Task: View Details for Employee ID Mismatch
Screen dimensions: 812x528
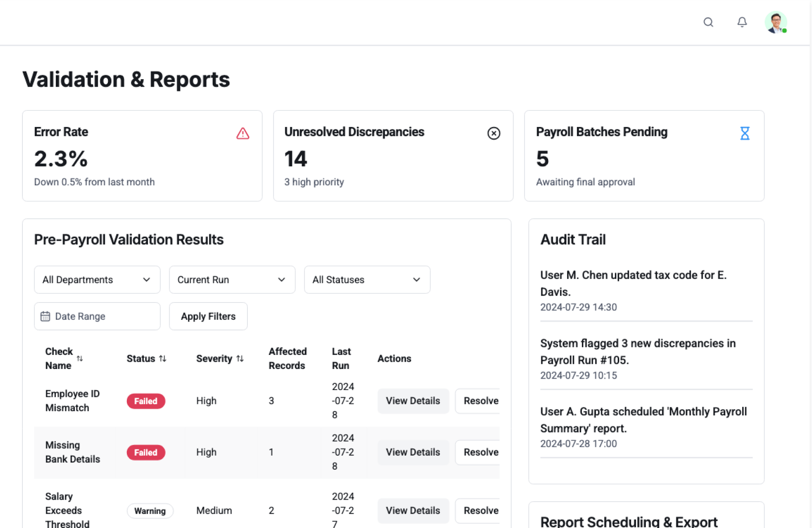Action: tap(413, 401)
